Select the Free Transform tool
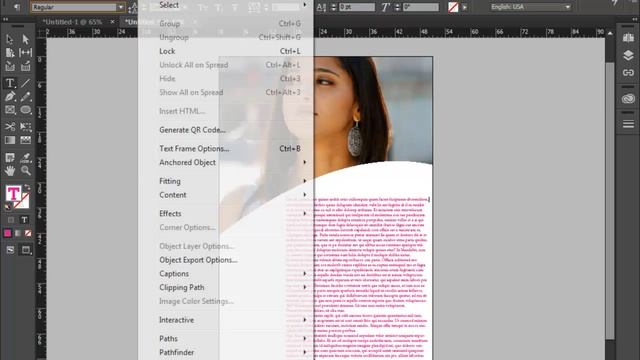This screenshot has height=360, width=640. 26,127
